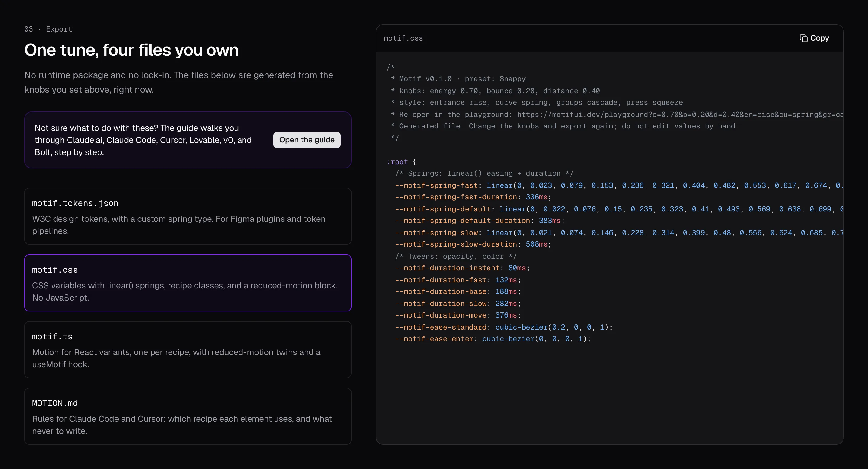This screenshot has width=868, height=469.
Task: Click the "--motif-duration-base" variable
Action: click(x=441, y=291)
